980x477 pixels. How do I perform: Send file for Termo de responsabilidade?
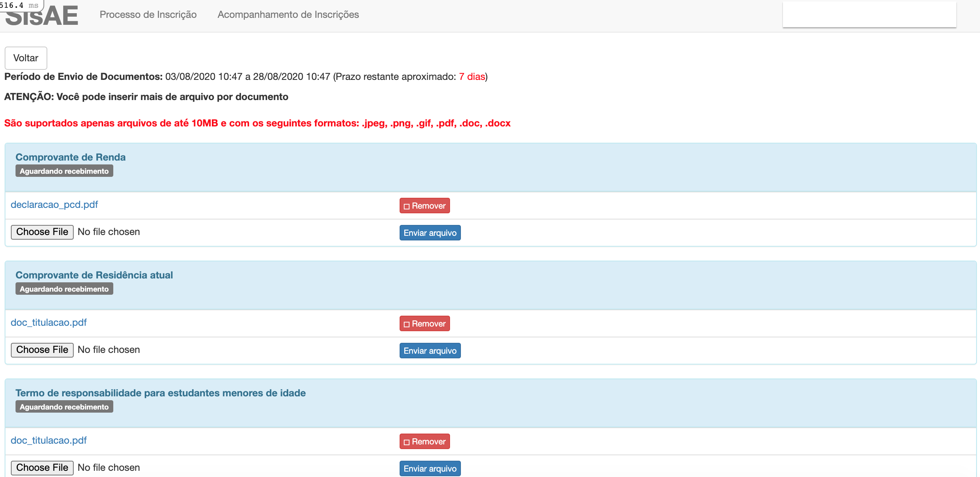point(430,468)
